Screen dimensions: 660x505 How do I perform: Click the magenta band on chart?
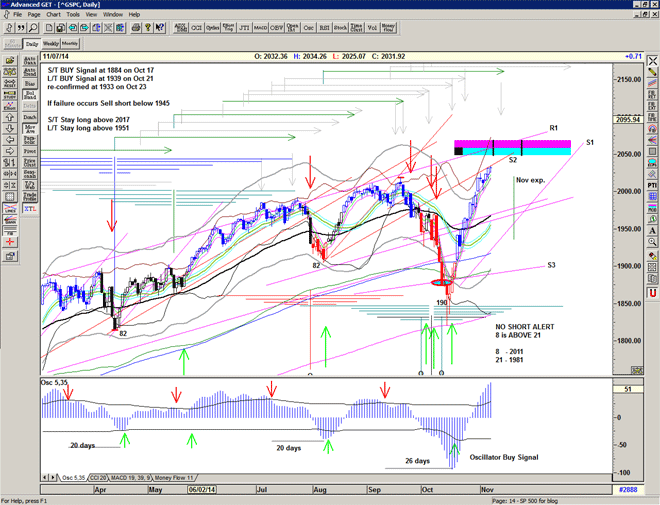pyautogui.click(x=512, y=143)
